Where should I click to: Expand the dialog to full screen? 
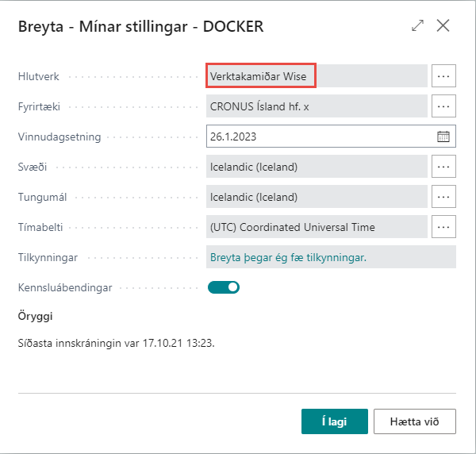(417, 26)
